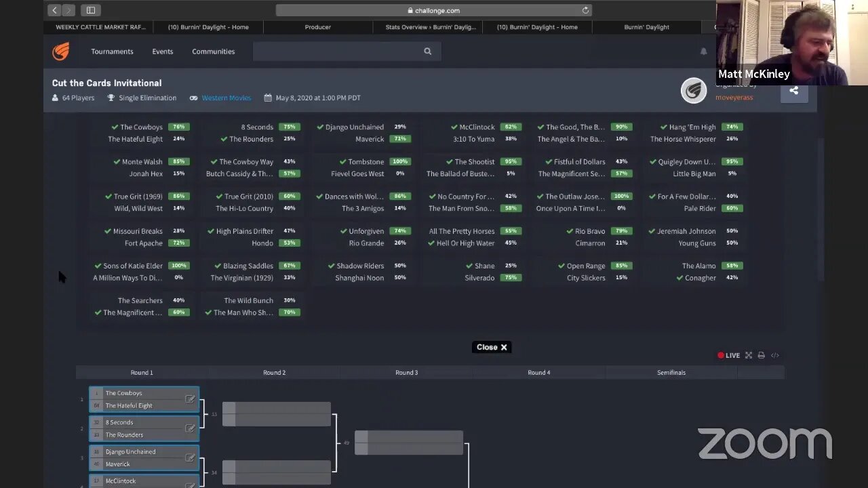Switch to last Burnin' Daylight tab
Viewport: 868px width, 488px height.
point(646,27)
